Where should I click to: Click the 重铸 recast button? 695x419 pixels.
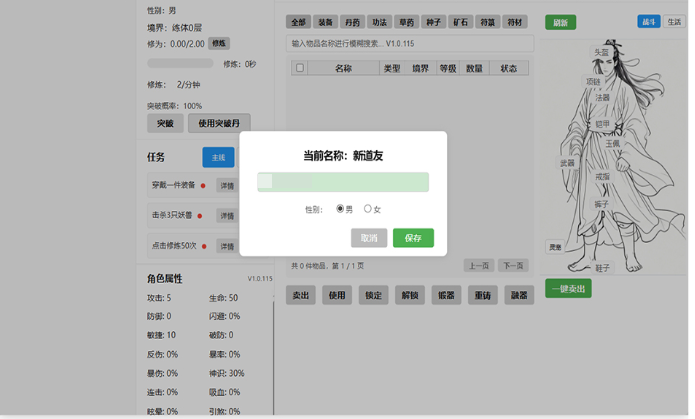pyautogui.click(x=483, y=295)
